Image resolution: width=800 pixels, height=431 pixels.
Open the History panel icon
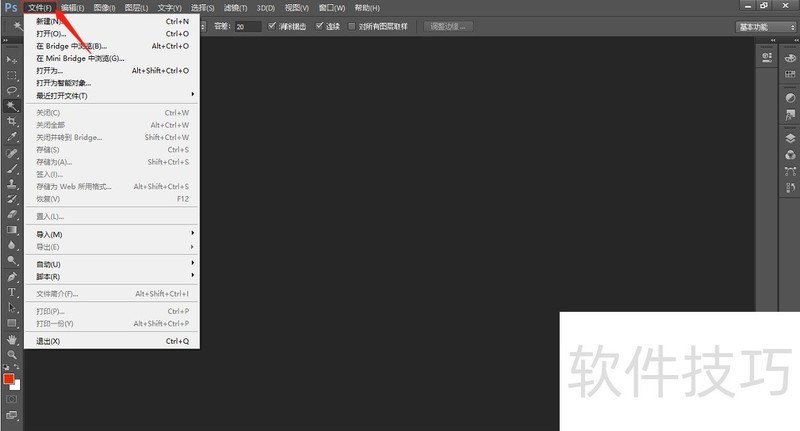(x=790, y=188)
